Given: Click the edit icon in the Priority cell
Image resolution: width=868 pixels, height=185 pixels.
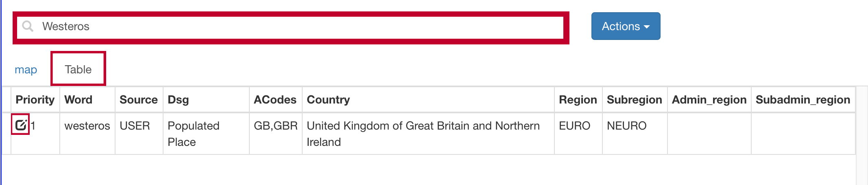Looking at the screenshot, I should [x=21, y=125].
